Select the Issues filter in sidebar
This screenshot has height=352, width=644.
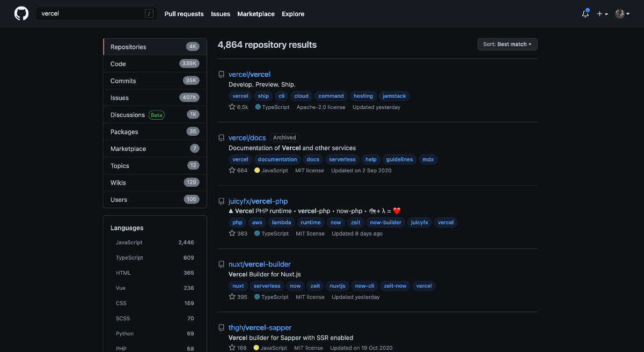pos(155,98)
